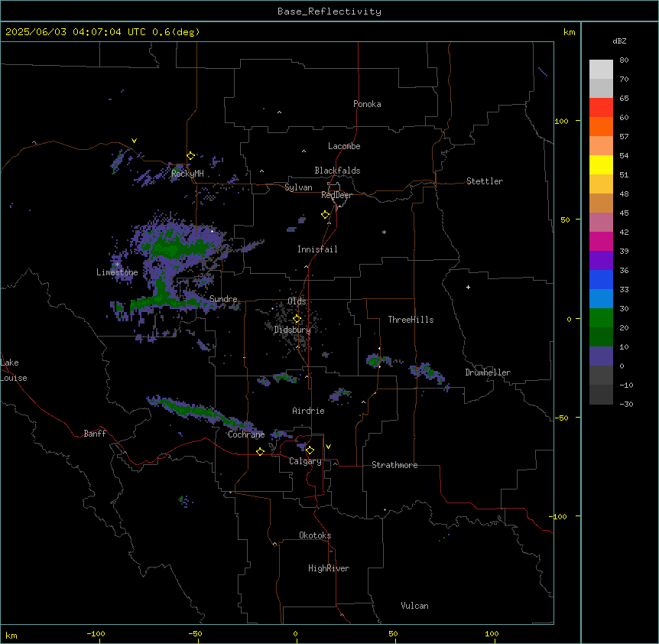The width and height of the screenshot is (659, 644).
Task: Click the Banff label
Action: (x=95, y=434)
